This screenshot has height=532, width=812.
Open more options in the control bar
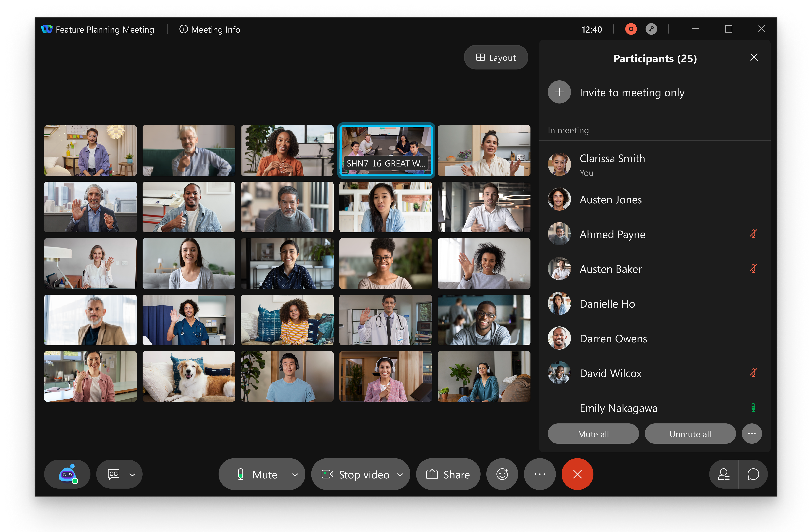pos(539,474)
